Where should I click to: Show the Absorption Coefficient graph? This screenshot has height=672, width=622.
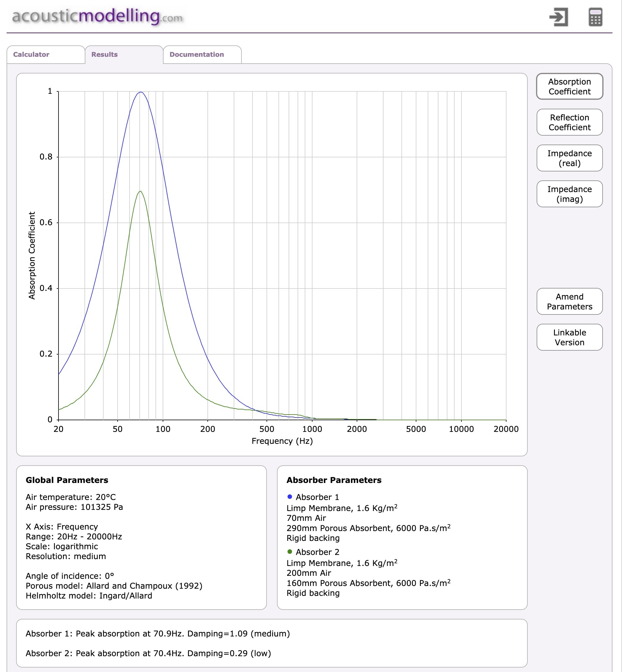point(569,87)
